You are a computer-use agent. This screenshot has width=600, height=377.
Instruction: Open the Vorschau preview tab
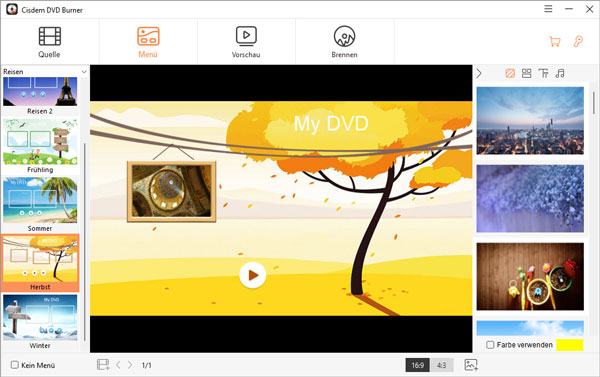coord(246,42)
